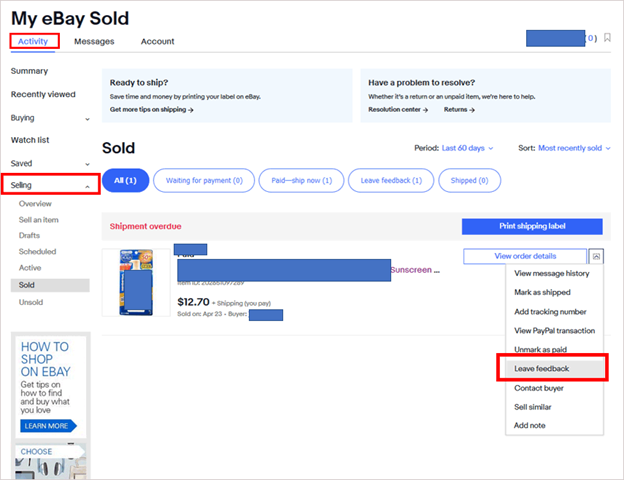Screen dimensions: 624x480
Task: Switch to the Messages tab
Action: [x=94, y=41]
